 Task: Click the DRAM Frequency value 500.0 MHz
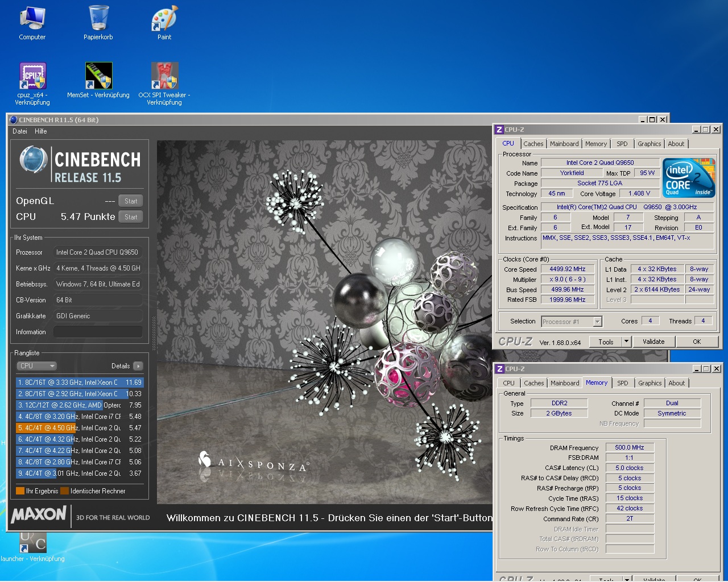pos(630,448)
